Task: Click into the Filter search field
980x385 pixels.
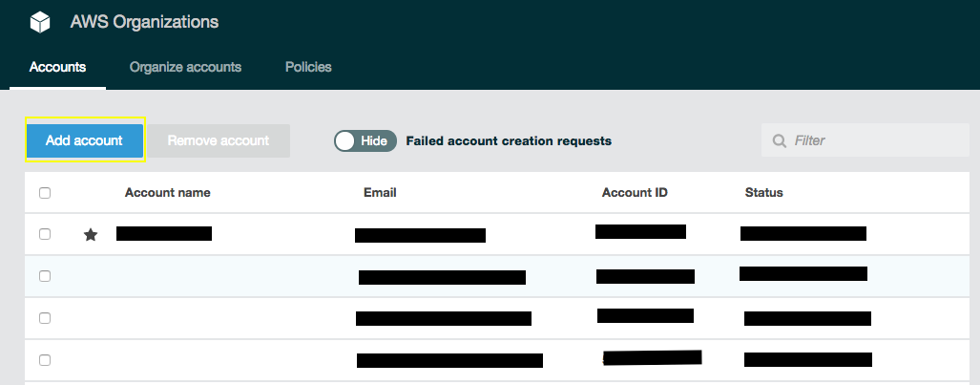Action: pyautogui.click(x=865, y=140)
